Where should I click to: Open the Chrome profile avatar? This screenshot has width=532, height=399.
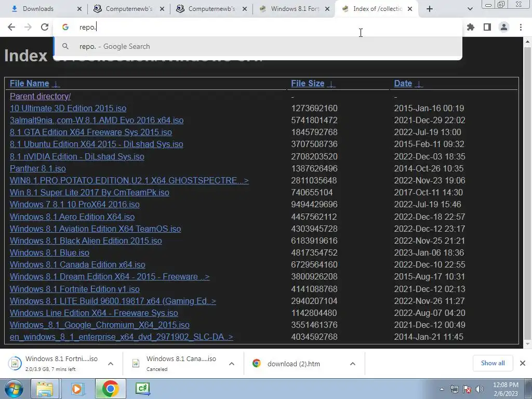click(x=504, y=27)
